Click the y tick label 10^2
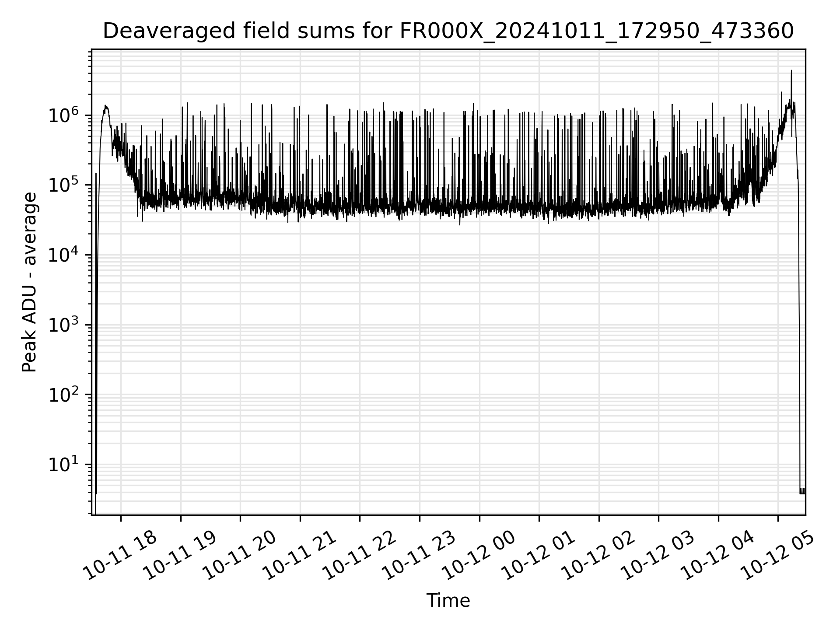 pyautogui.click(x=63, y=395)
